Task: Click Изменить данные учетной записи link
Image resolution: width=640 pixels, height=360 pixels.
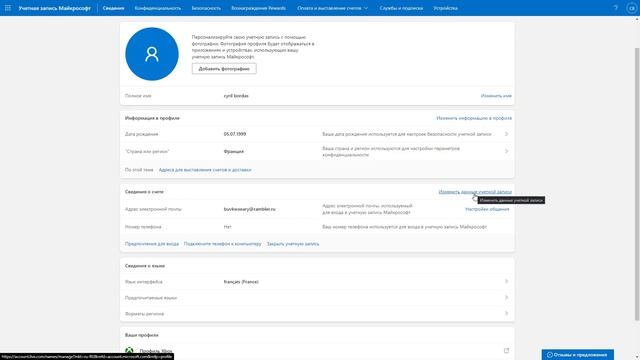Action: click(475, 192)
